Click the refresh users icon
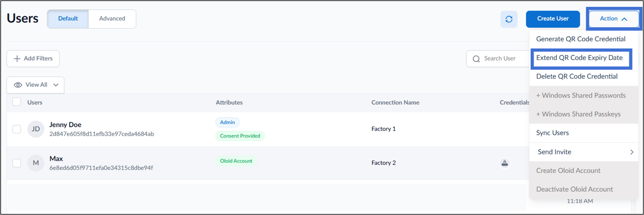This screenshot has width=644, height=215. pyautogui.click(x=509, y=19)
